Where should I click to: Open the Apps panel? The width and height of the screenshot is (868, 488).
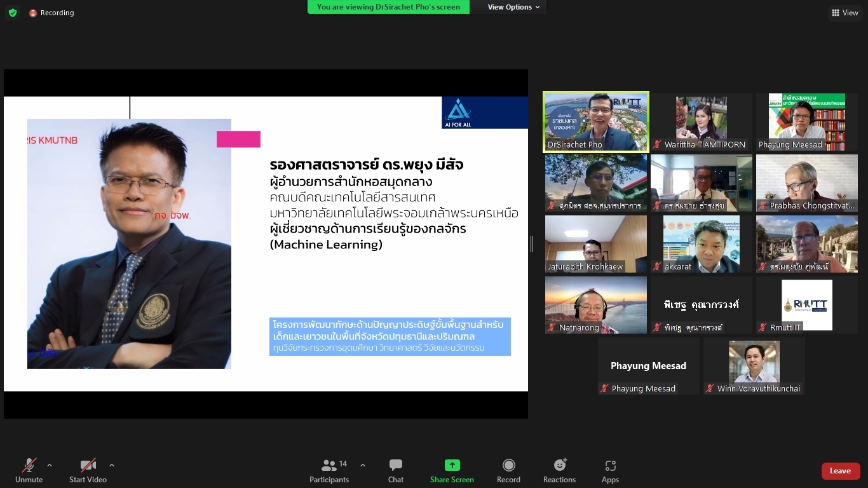coord(610,471)
